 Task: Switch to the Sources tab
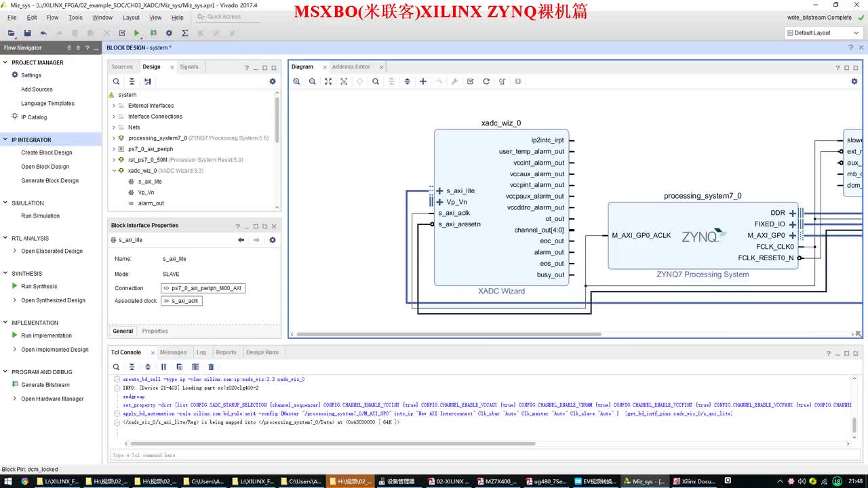(122, 66)
